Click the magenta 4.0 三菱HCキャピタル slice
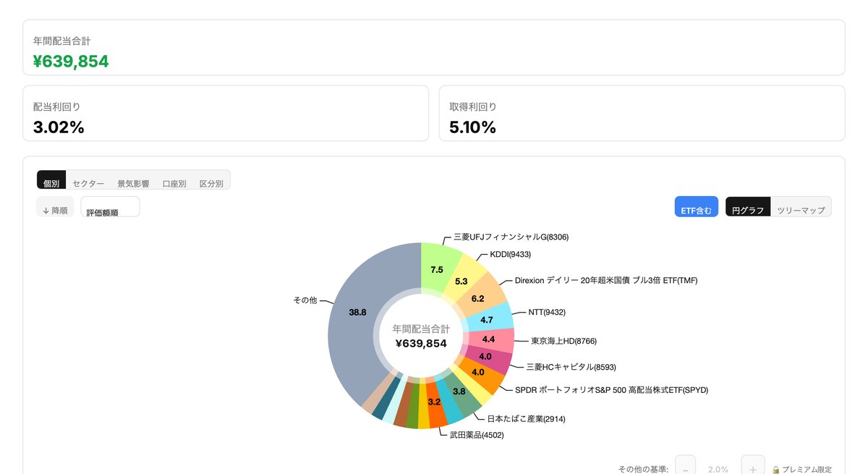Image resolution: width=868 pixels, height=474 pixels. pyautogui.click(x=485, y=356)
